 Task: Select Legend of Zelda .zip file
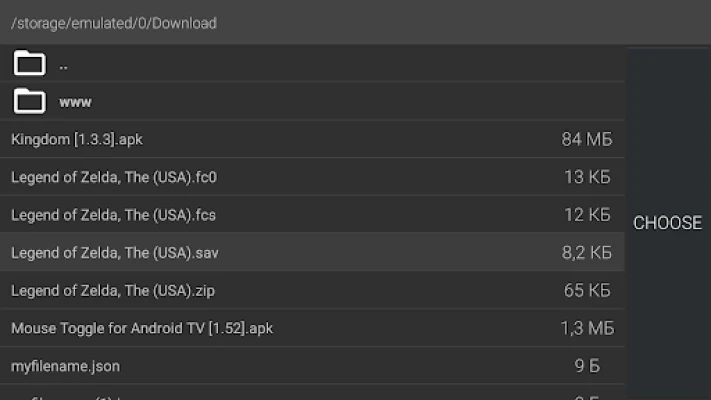click(113, 291)
